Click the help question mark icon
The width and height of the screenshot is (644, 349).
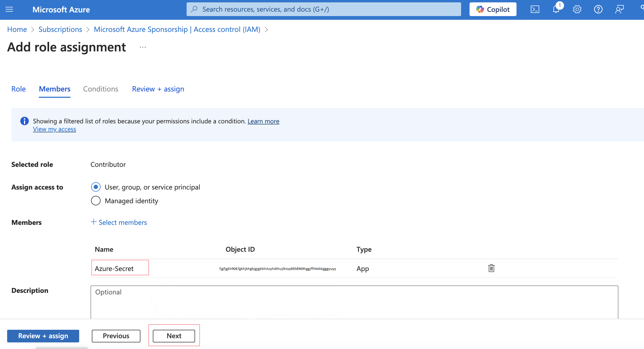(x=598, y=9)
